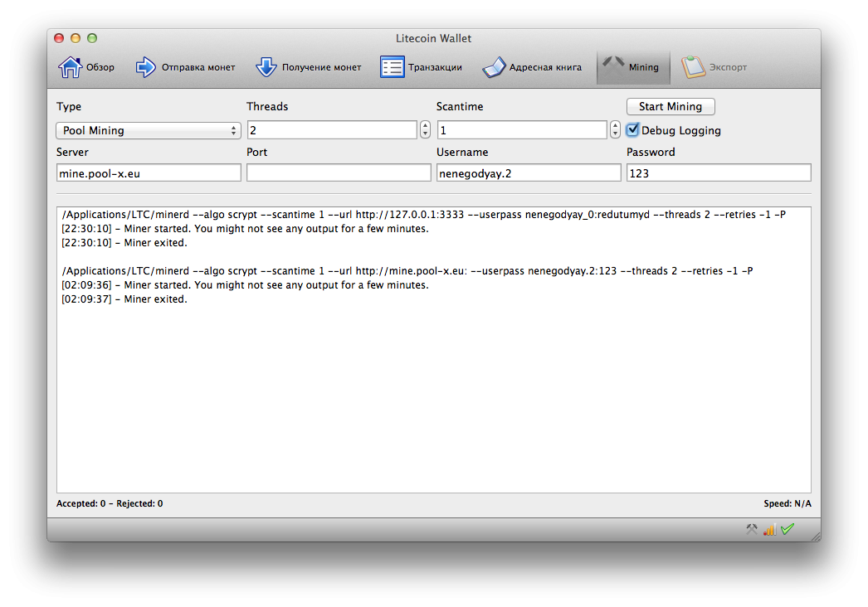Click the red close window button

pos(59,38)
